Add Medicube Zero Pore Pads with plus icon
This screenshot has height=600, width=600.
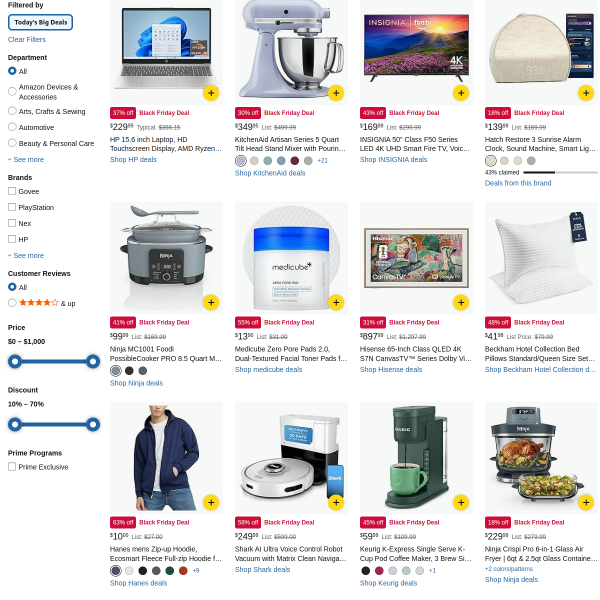[336, 303]
